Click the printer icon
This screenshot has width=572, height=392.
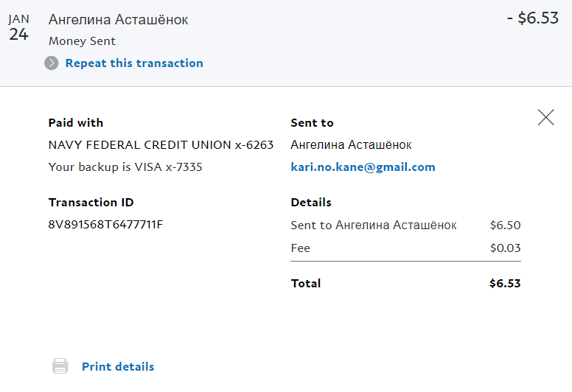point(60,366)
